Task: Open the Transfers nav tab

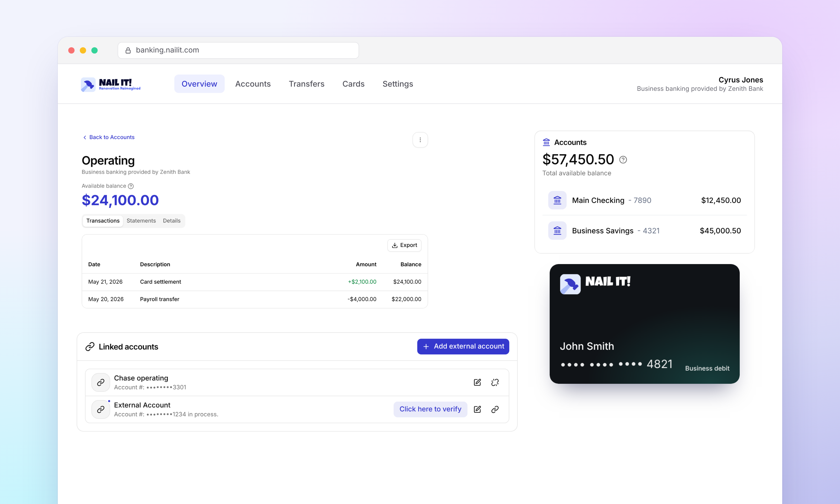Action: click(307, 84)
